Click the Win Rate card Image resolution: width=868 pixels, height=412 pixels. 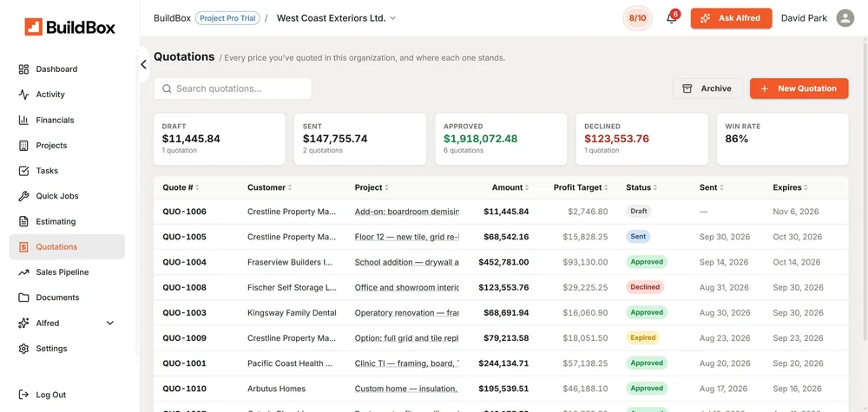[x=782, y=139]
